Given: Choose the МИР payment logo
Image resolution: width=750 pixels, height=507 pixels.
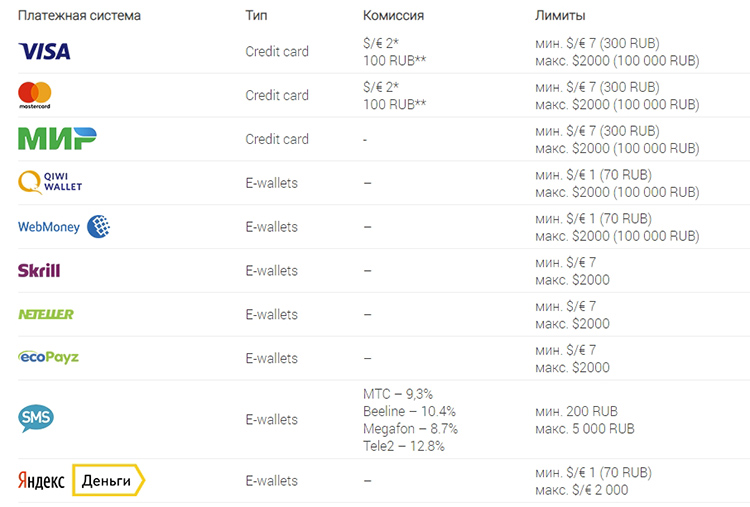Looking at the screenshot, I should (x=57, y=139).
